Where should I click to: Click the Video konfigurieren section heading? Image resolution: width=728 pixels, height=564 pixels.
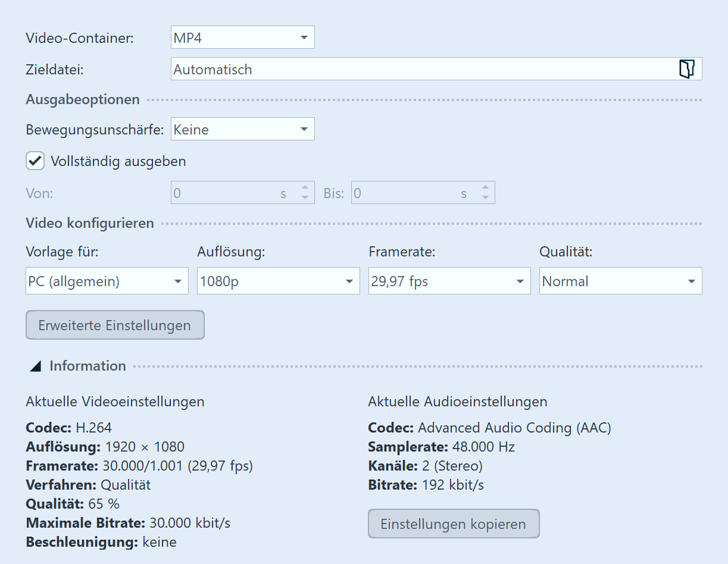coord(90,224)
